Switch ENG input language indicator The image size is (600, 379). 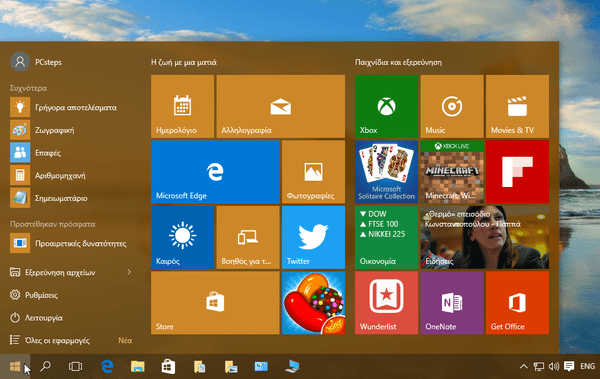587,366
